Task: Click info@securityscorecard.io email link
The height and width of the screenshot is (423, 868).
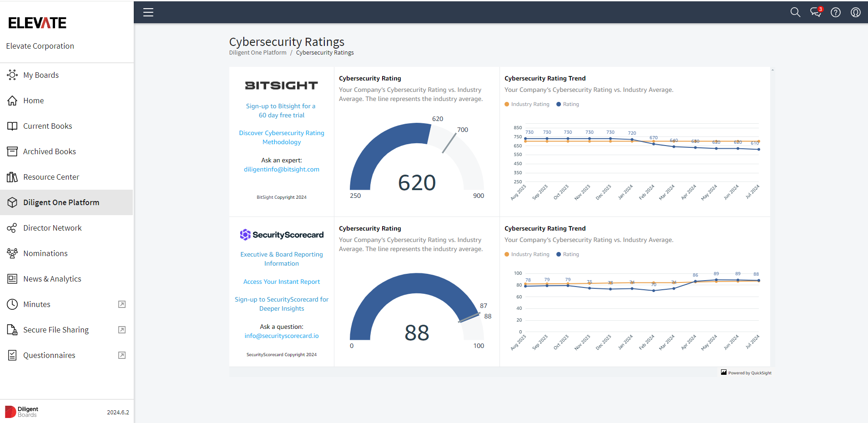Action: [x=282, y=336]
